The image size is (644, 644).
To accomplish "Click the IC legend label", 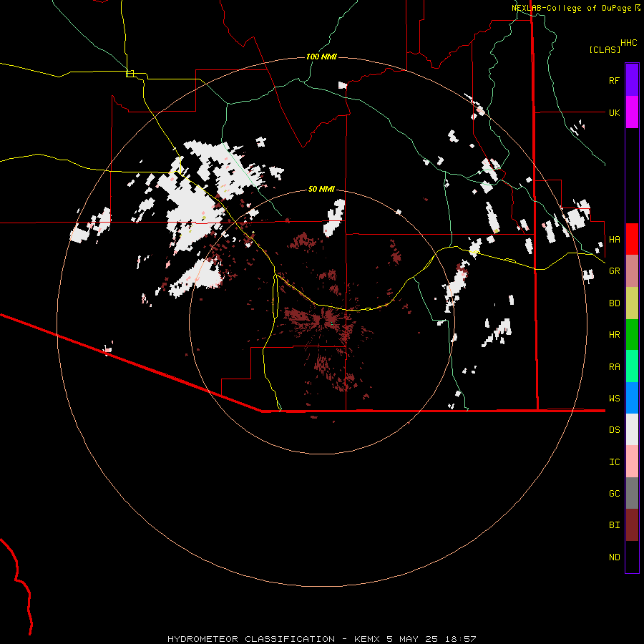I will point(614,462).
